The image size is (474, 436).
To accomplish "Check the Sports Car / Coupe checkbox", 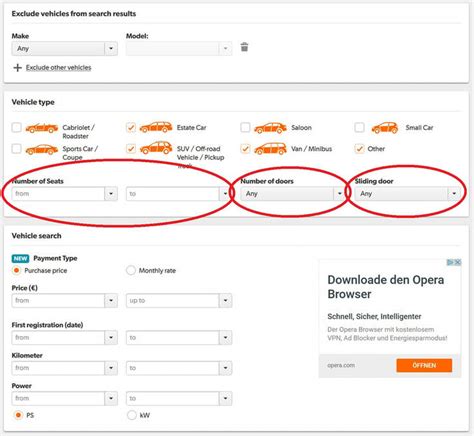I will pyautogui.click(x=17, y=149).
